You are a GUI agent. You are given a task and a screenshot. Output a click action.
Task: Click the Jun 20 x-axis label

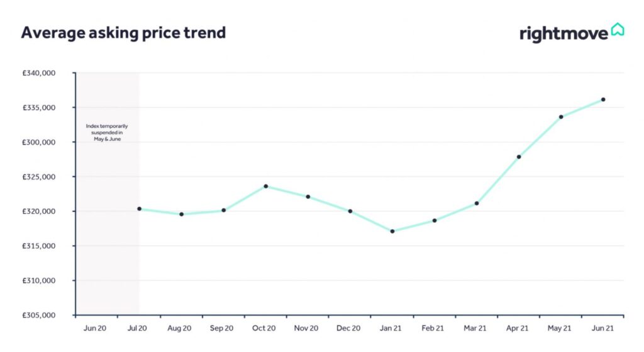coord(95,328)
